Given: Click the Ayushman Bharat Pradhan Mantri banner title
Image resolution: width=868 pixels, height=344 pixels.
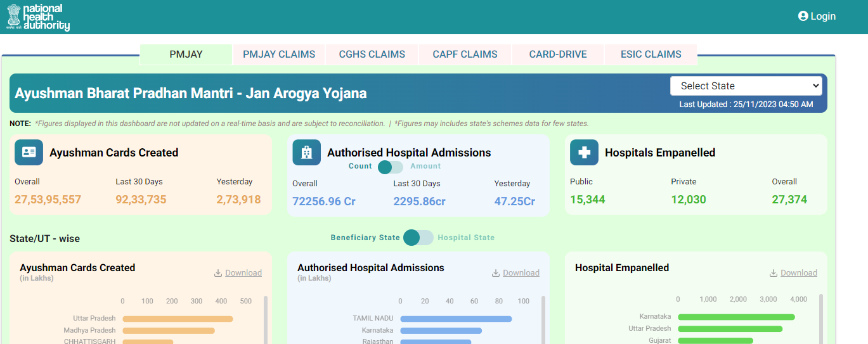Looking at the screenshot, I should (191, 93).
